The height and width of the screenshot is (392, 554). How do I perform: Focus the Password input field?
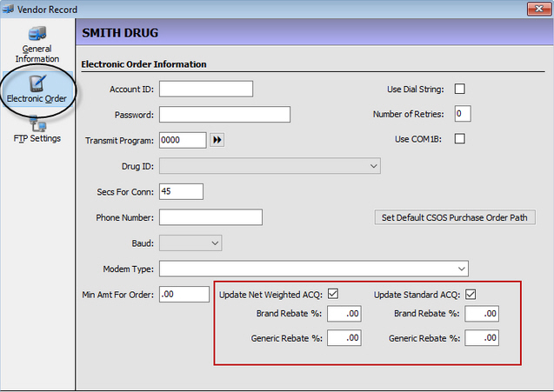click(x=224, y=115)
